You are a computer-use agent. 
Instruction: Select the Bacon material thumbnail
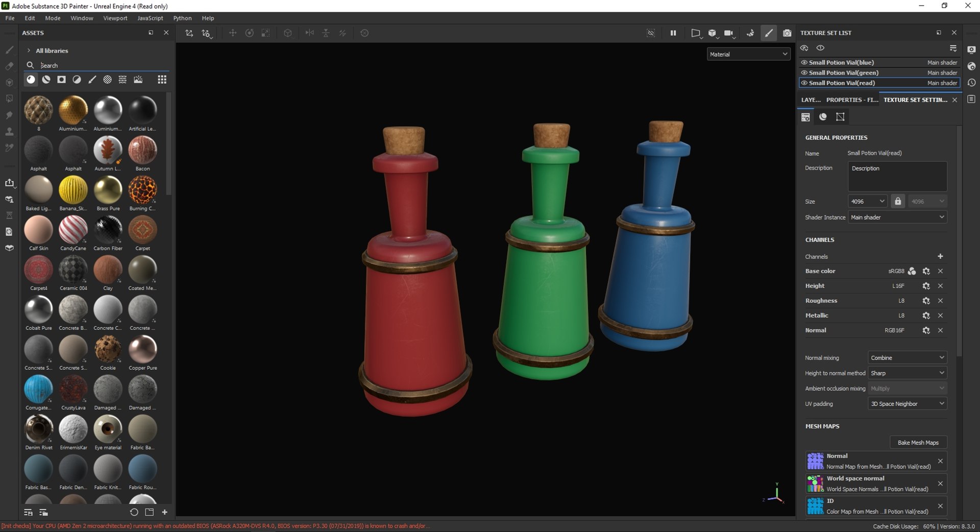(x=142, y=150)
